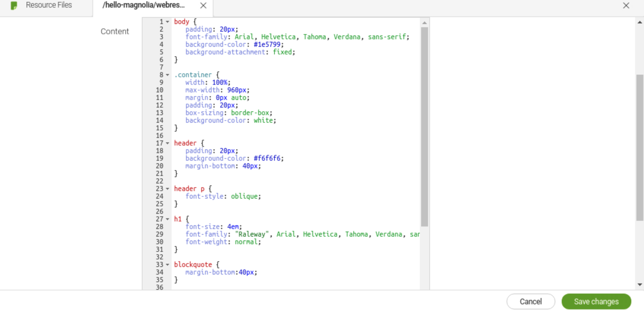Click the Content field label
The width and height of the screenshot is (644, 310).
(x=115, y=31)
